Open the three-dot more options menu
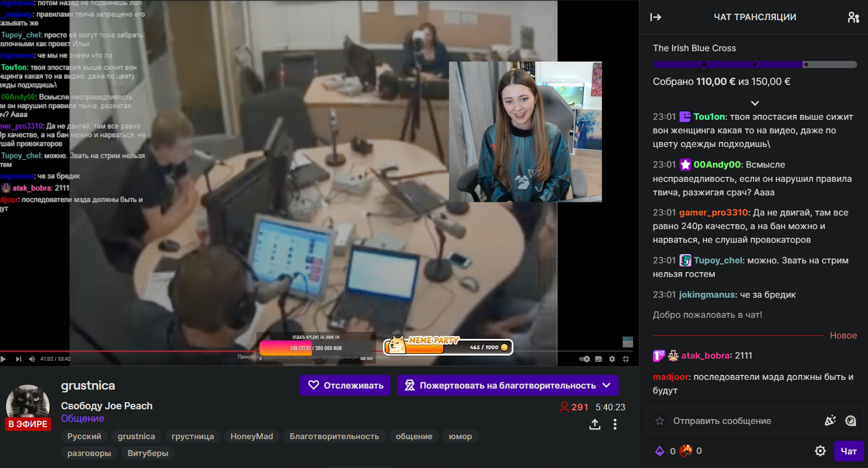The image size is (868, 468). click(615, 424)
